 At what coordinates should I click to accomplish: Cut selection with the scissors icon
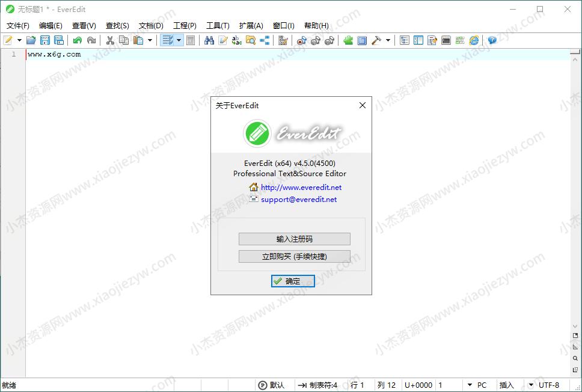[x=110, y=40]
